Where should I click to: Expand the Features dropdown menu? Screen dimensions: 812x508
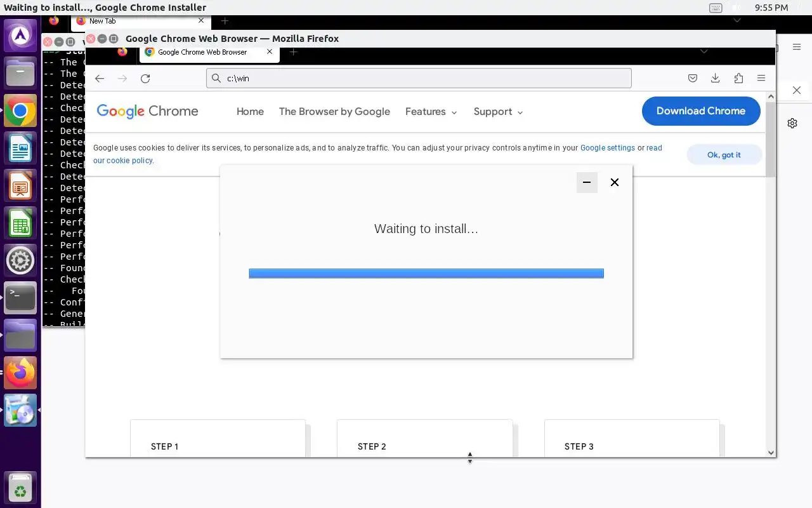tap(431, 111)
